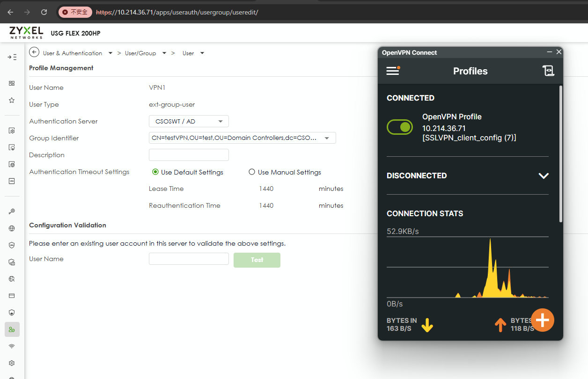The width and height of the screenshot is (588, 379).
Task: Click the Reauthentication Time 1440 value
Action: click(266, 205)
